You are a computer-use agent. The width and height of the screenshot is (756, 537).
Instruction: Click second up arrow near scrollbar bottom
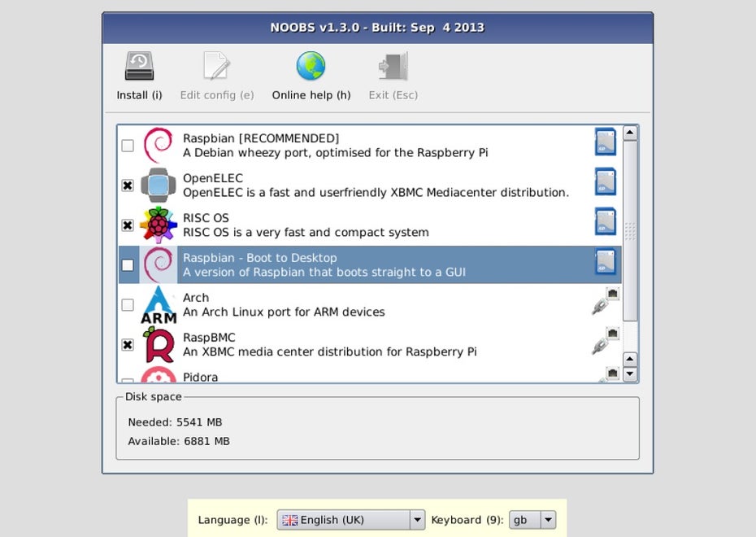630,359
